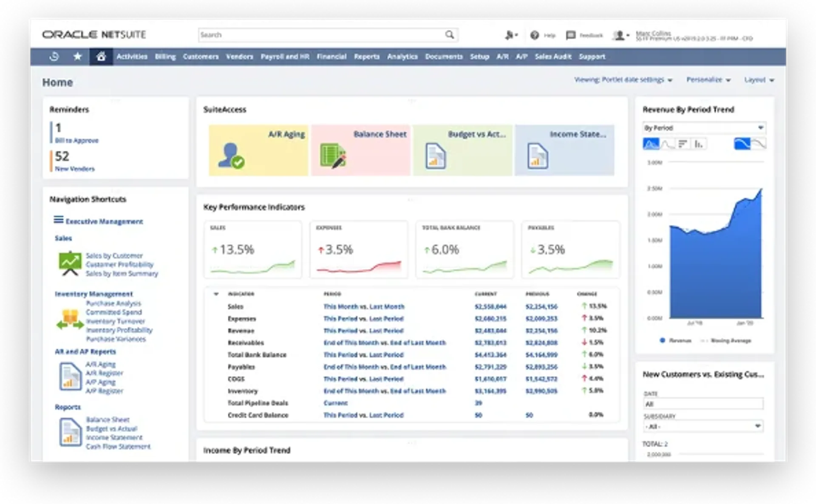Collapse the KPI indicator table arrow

click(216, 294)
